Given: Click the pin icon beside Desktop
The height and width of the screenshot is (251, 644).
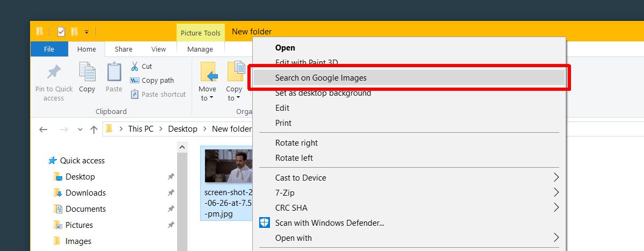Looking at the screenshot, I should coord(171,177).
